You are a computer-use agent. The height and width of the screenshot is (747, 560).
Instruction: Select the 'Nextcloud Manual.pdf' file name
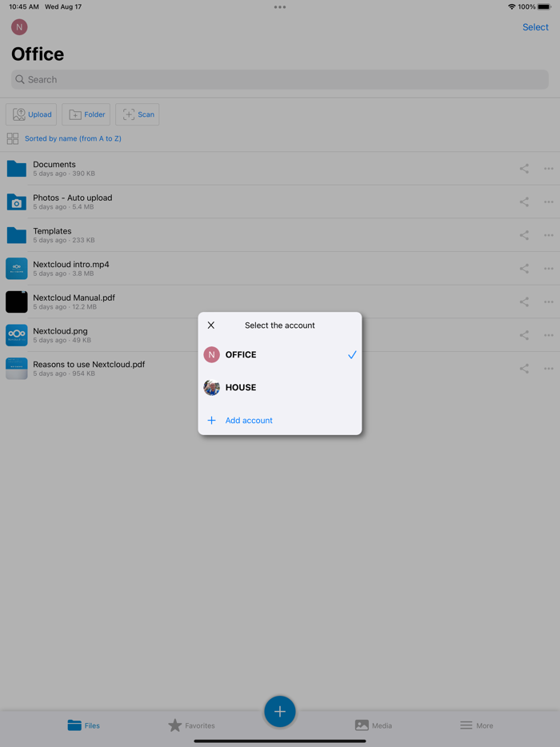(x=74, y=298)
